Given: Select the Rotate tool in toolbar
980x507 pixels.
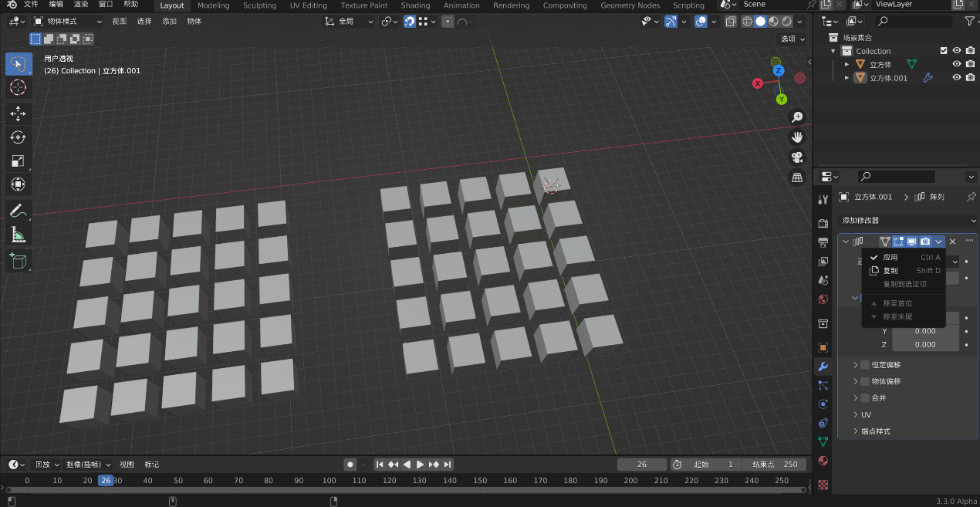Looking at the screenshot, I should coord(18,137).
